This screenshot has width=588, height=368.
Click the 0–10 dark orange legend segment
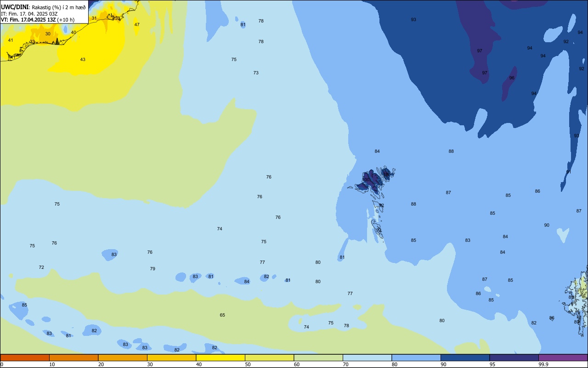click(25, 357)
